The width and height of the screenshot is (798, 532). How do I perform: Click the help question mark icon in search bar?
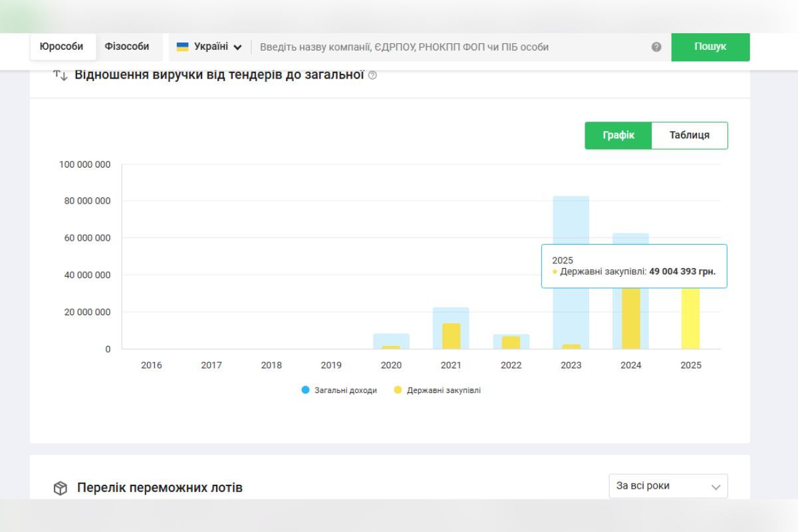tap(656, 47)
